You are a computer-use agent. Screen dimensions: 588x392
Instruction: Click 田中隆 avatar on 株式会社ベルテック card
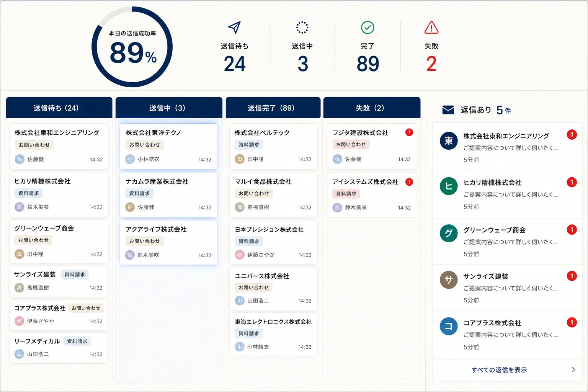click(240, 159)
